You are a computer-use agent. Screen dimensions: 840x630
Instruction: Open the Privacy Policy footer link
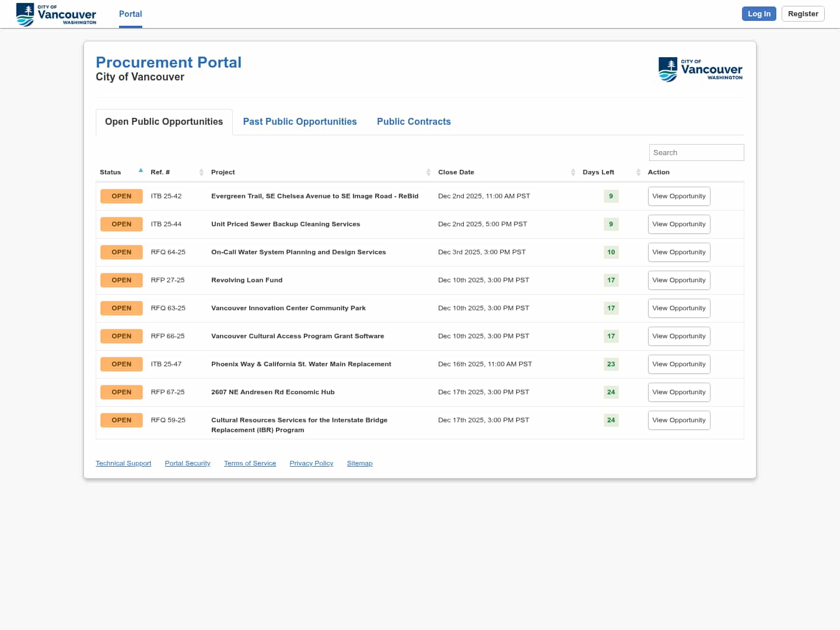[311, 463]
